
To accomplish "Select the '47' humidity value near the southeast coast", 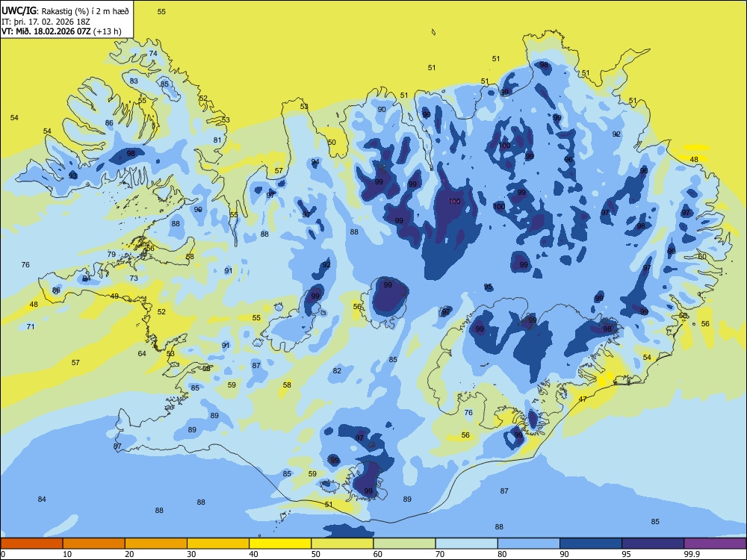I will [x=583, y=399].
